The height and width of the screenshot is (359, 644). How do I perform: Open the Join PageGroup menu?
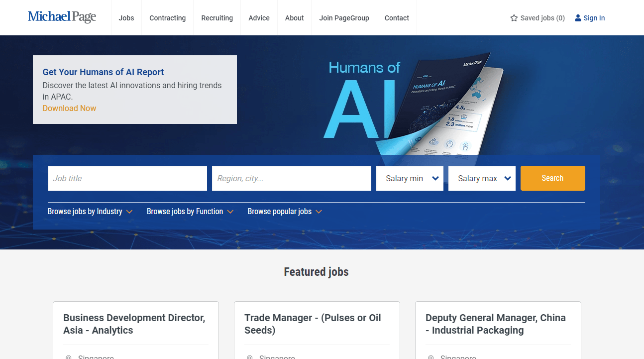344,18
